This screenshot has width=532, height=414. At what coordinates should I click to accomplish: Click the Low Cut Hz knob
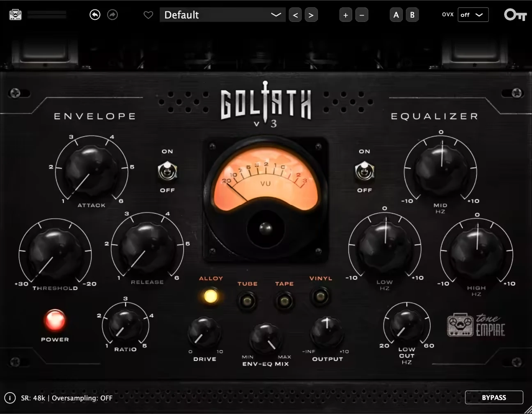pos(406,325)
